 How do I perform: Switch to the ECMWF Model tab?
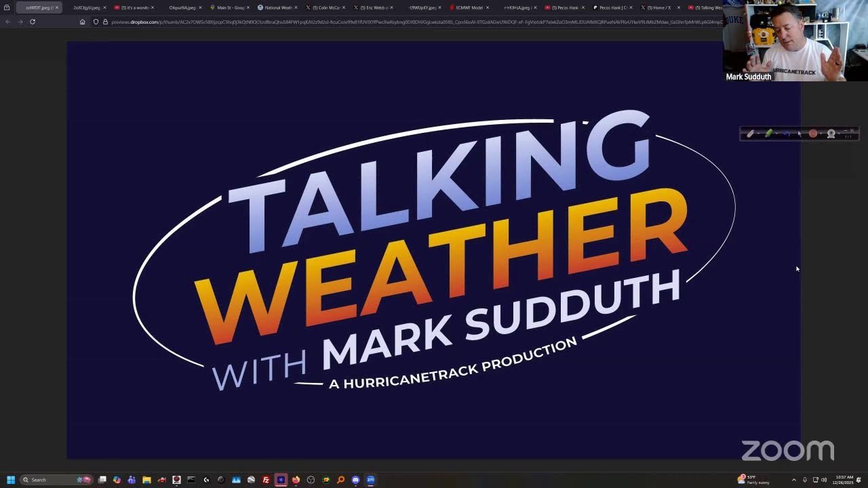(469, 7)
